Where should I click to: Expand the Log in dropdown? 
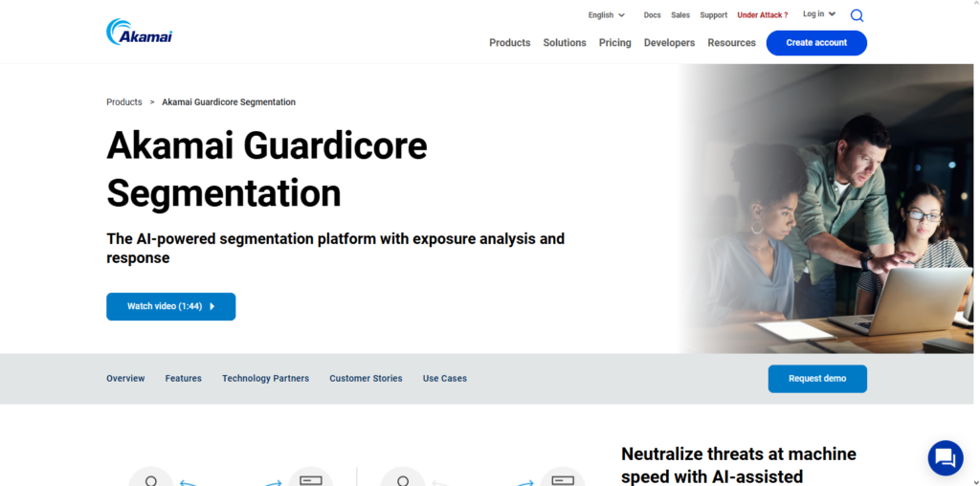coord(819,13)
